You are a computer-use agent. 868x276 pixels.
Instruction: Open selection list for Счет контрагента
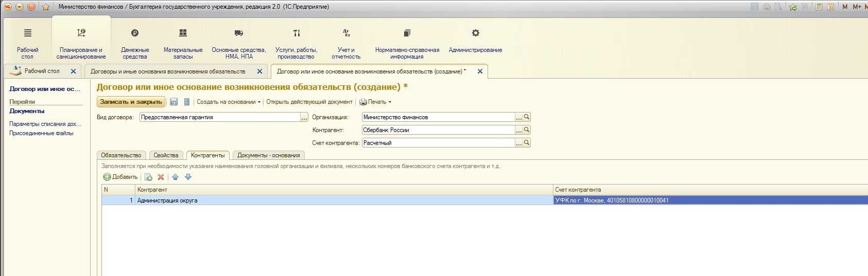click(x=519, y=143)
